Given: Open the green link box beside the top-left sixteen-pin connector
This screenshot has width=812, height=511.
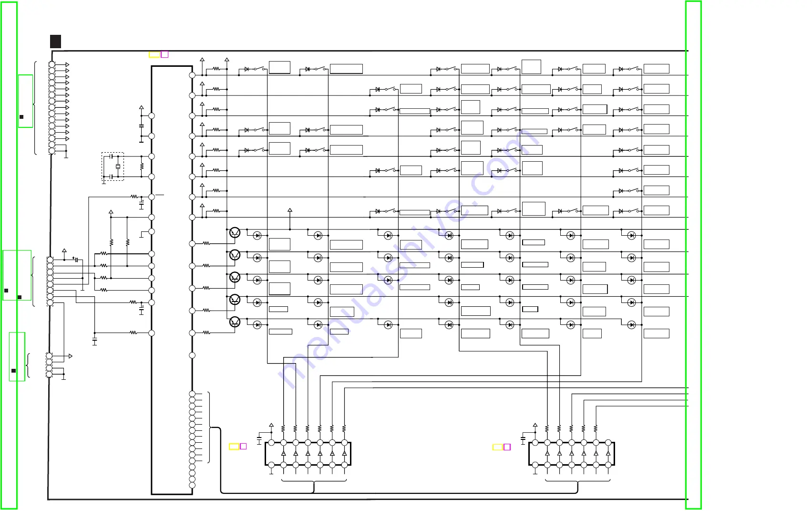Looking at the screenshot, I should pyautogui.click(x=25, y=101).
